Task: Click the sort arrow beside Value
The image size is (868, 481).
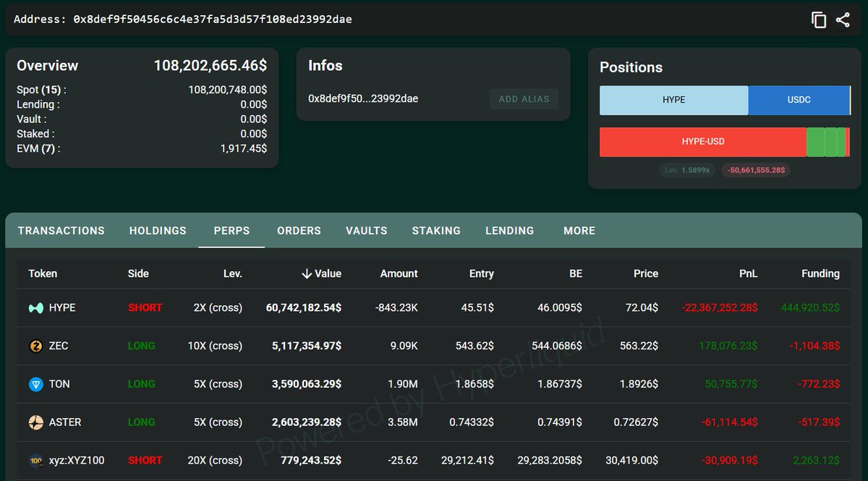Action: pyautogui.click(x=307, y=273)
